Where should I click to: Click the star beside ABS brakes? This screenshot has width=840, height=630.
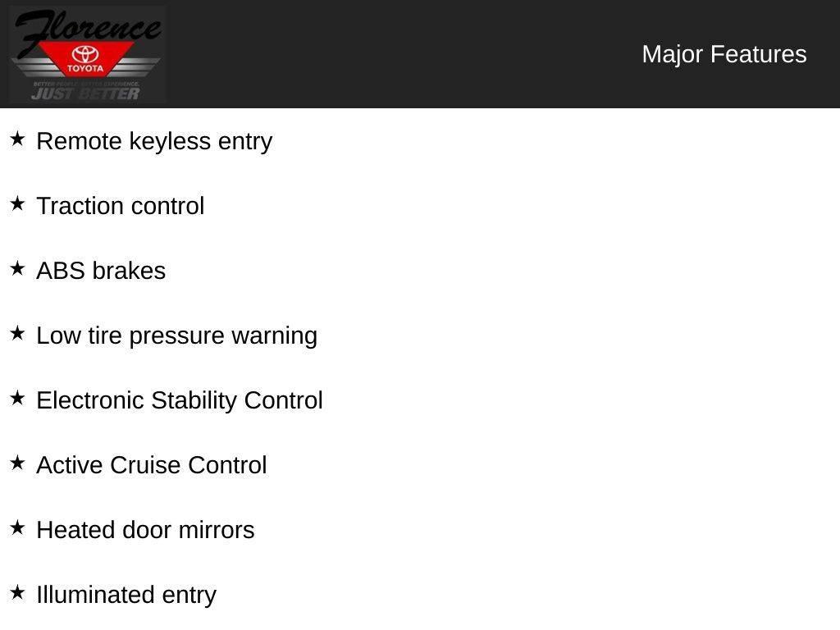tap(17, 269)
